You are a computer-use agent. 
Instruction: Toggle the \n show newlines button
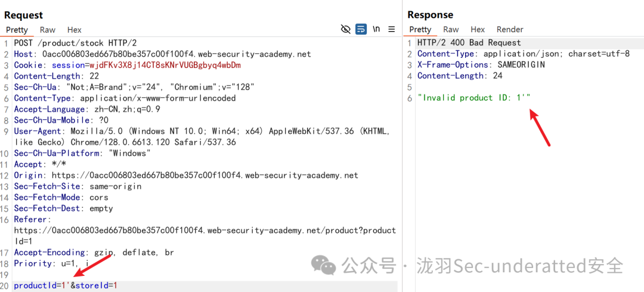(376, 29)
